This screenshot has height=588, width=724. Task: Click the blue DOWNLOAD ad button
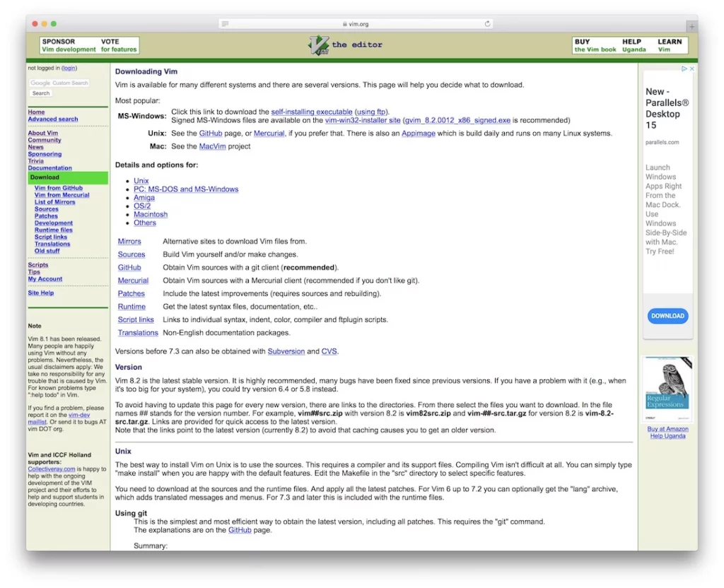point(667,316)
